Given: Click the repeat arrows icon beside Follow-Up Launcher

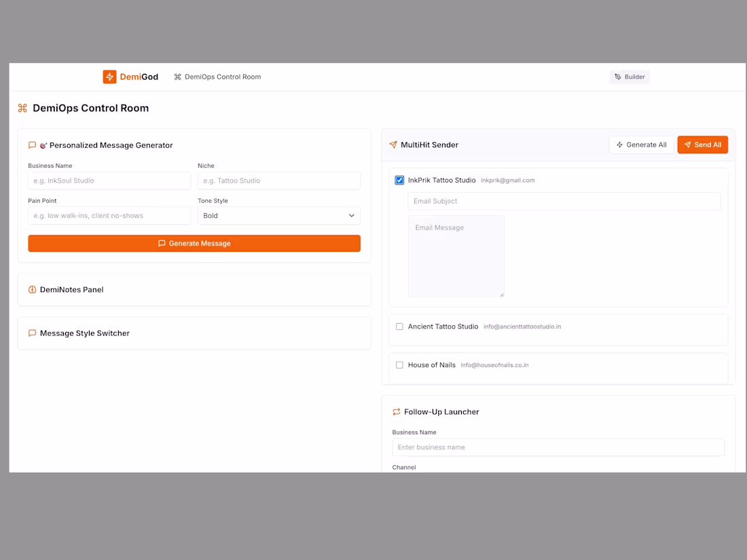Looking at the screenshot, I should click(396, 411).
